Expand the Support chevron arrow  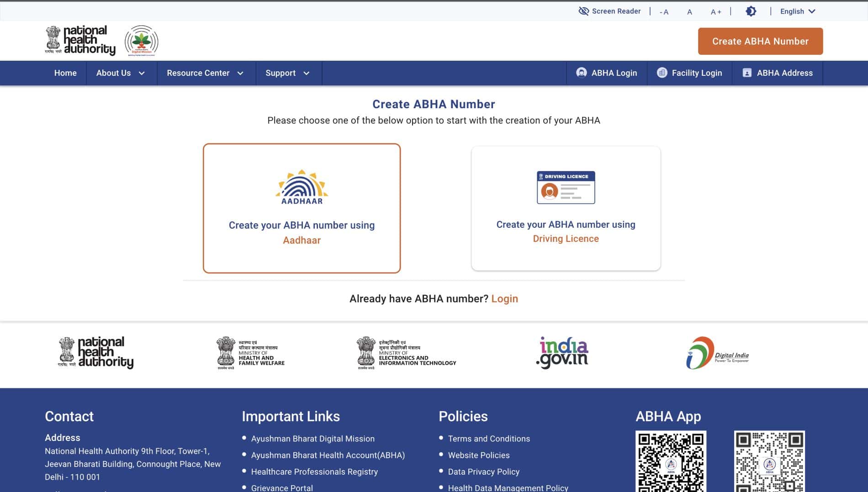coord(307,73)
